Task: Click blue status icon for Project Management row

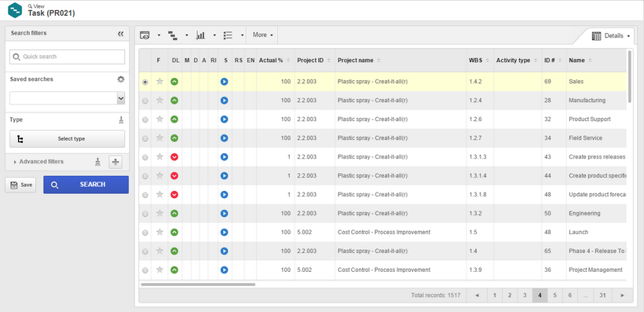Action: (x=224, y=270)
